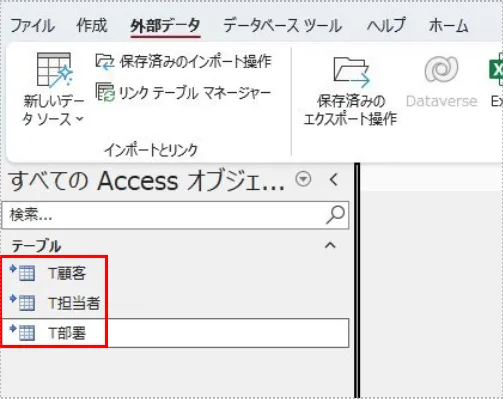The width and height of the screenshot is (503, 399).
Task: Click the linked table icon for T担当者
Action: click(x=22, y=302)
